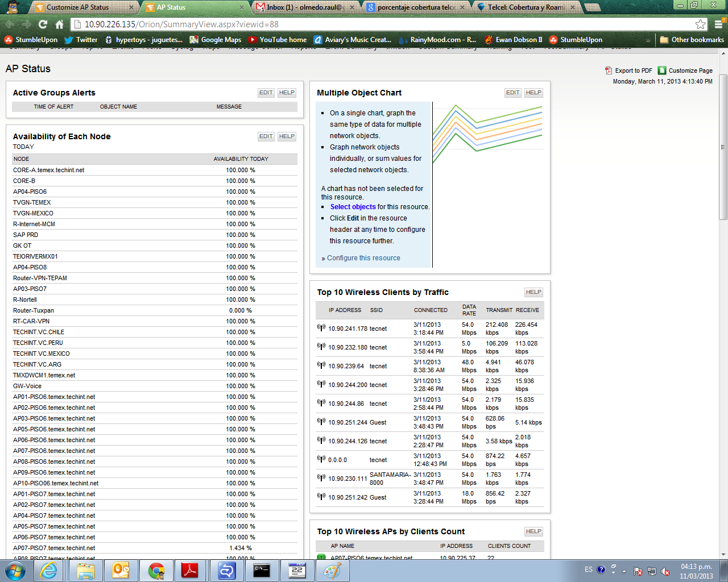This screenshot has width=728, height=582.
Task: Show hidden system tray icons
Action: point(624,571)
